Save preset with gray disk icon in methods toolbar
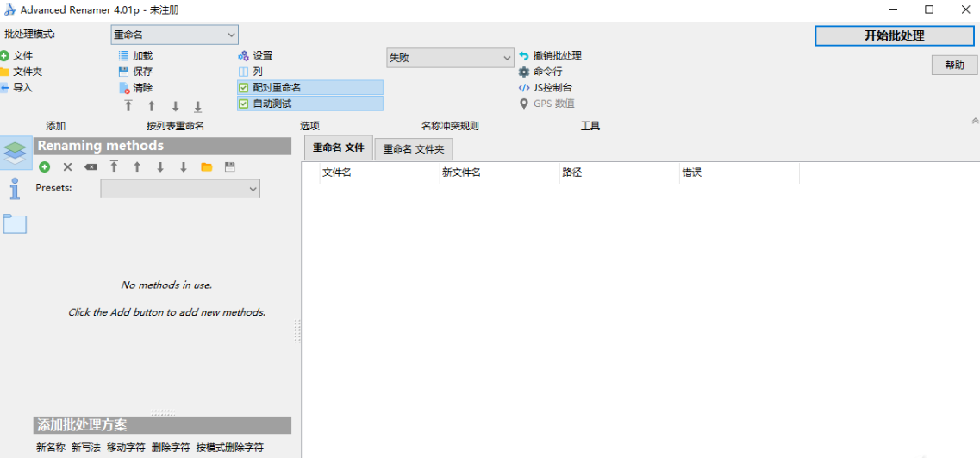This screenshot has width=980, height=458. pos(230,167)
